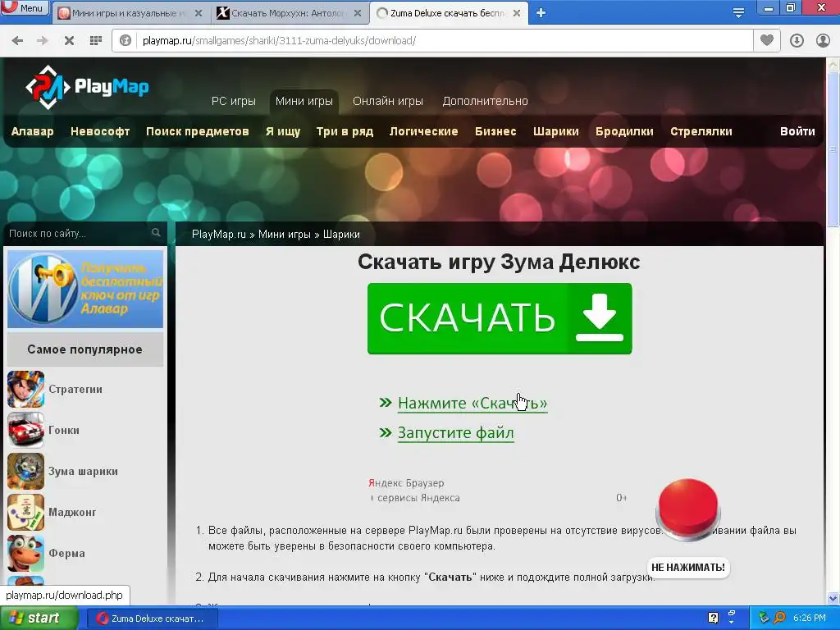The height and width of the screenshot is (630, 840).
Task: Stop page loading with X icon
Action: [69, 41]
